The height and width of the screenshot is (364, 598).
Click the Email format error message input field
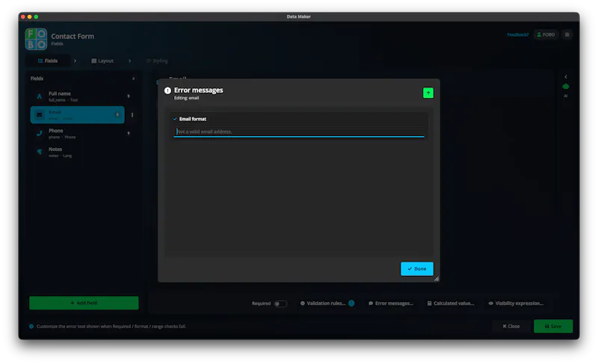[298, 132]
